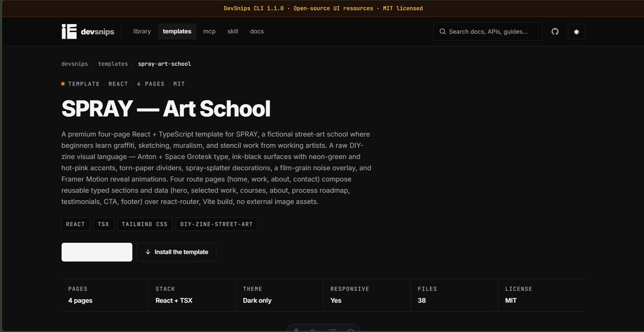Click the TSX tag chip
644x332 pixels.
(104, 224)
